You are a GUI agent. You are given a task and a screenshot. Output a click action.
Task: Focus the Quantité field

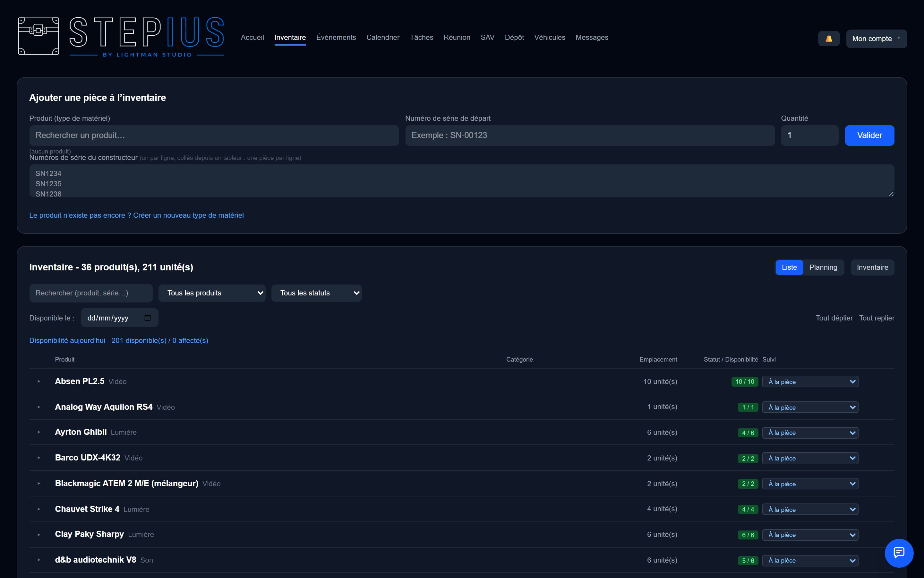point(809,135)
